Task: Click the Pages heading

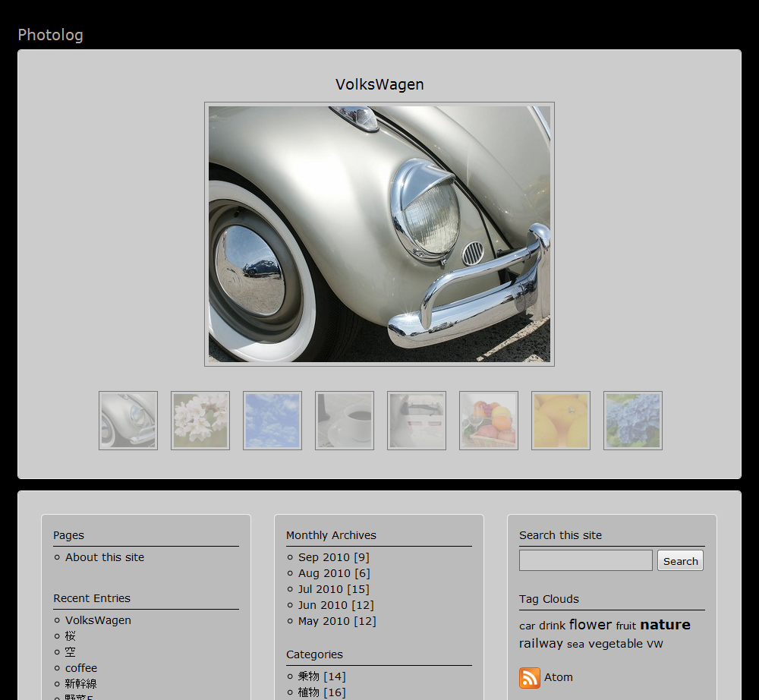Action: (x=69, y=535)
